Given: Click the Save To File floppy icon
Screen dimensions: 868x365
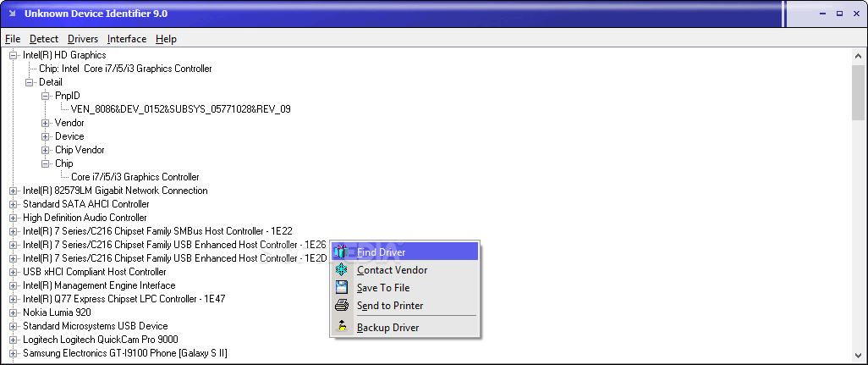Looking at the screenshot, I should click(x=342, y=287).
